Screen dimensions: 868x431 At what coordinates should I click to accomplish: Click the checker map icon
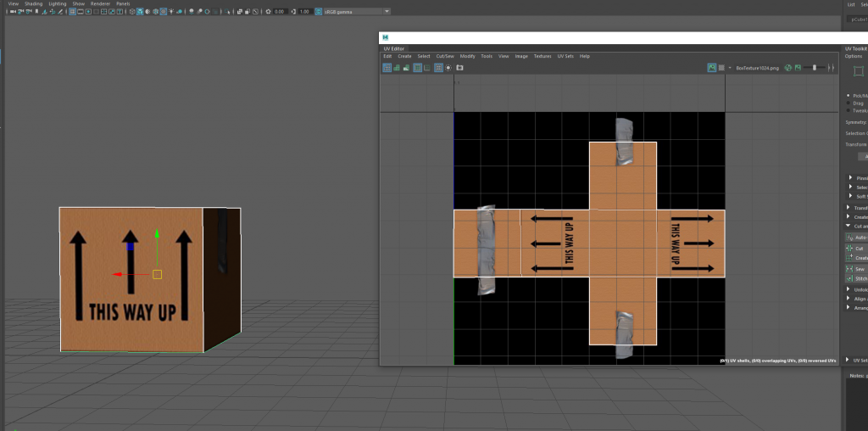(721, 67)
